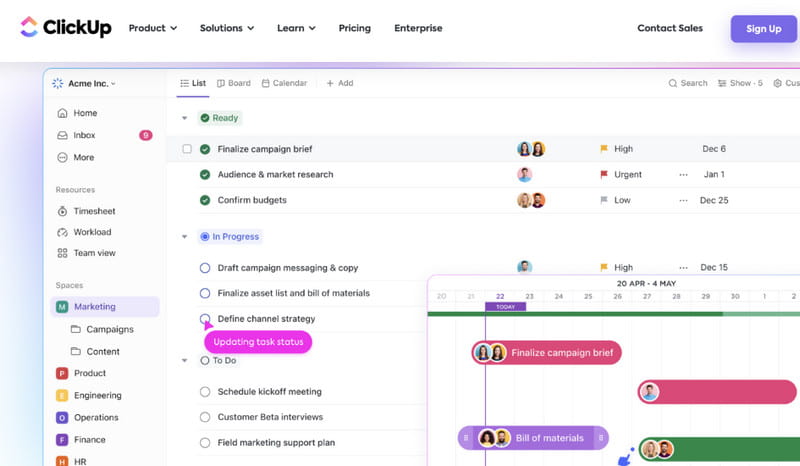The height and width of the screenshot is (466, 800).
Task: Toggle status circle of Customer Beta interviews
Action: [205, 417]
